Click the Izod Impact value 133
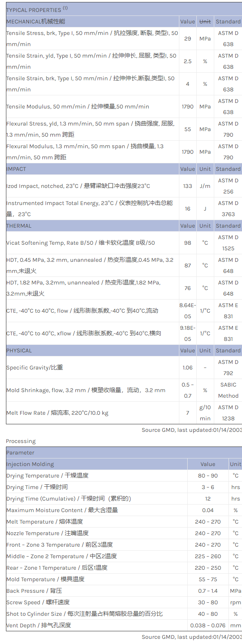242x644 pixels. point(188,186)
